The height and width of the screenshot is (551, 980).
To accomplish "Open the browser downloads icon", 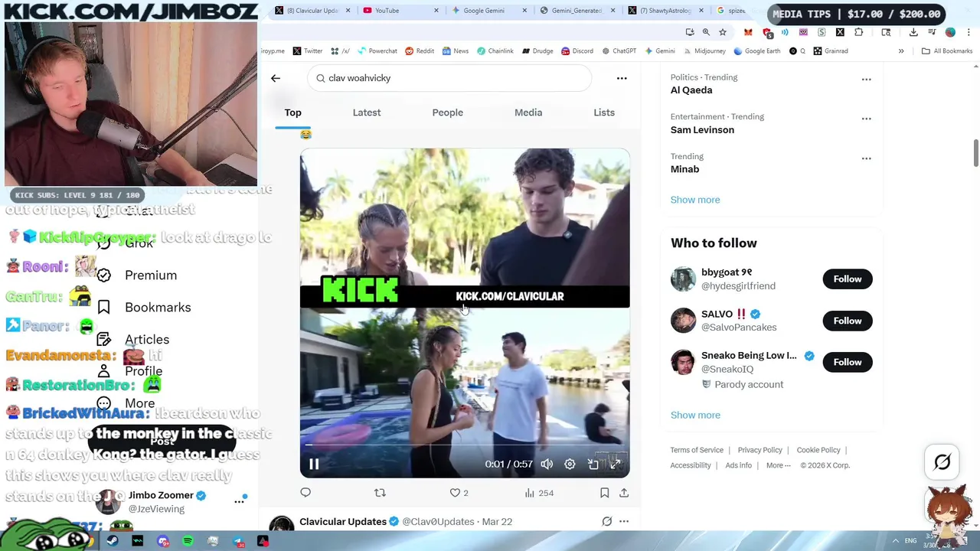I will tap(913, 32).
